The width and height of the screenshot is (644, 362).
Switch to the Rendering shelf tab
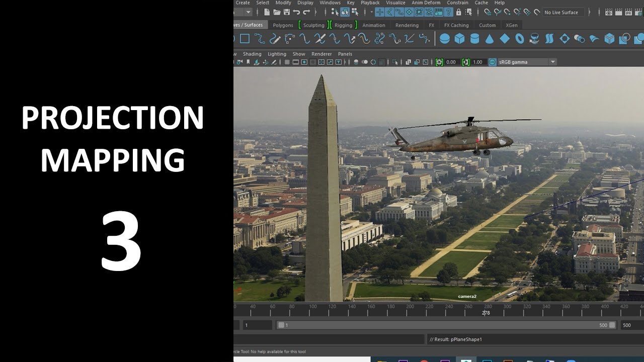407,25
